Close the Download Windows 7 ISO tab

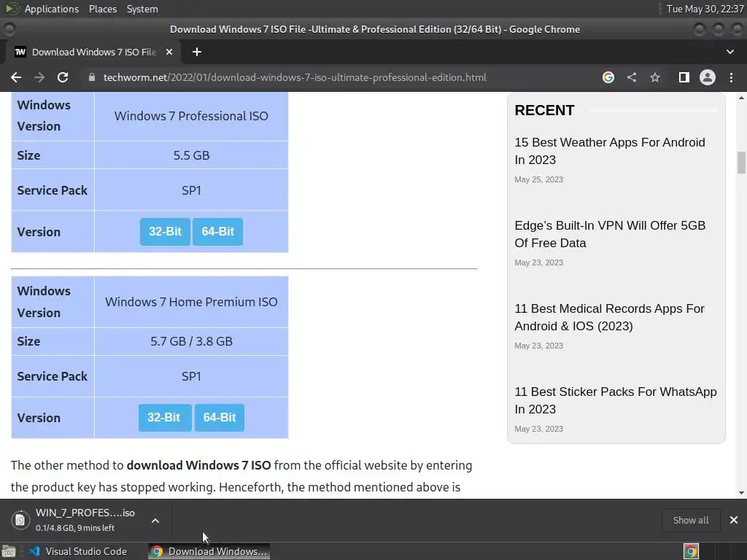tap(169, 52)
